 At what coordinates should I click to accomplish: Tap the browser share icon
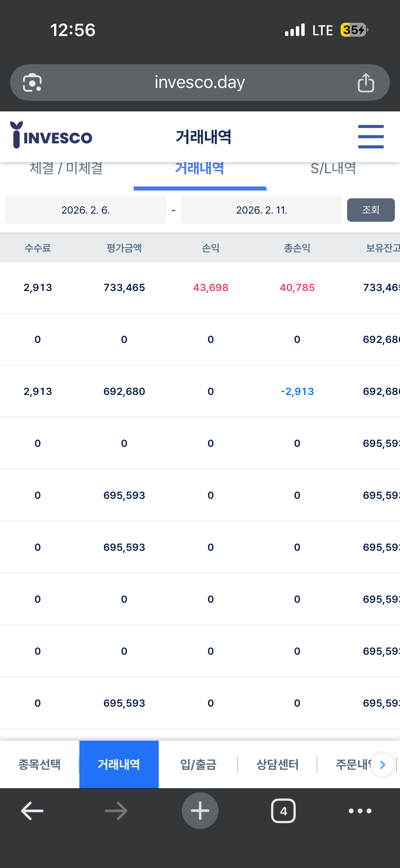pos(366,83)
